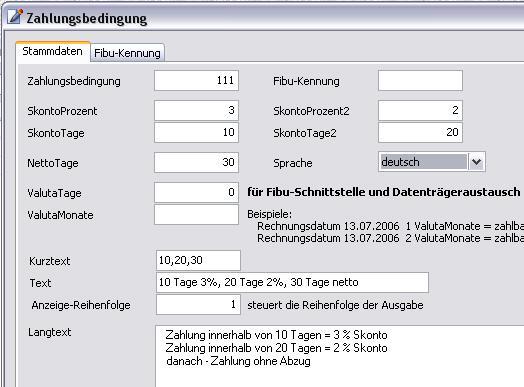Click the SkontoTage2 field showing 20
Screen dimensions: 524x387
pyautogui.click(x=420, y=133)
